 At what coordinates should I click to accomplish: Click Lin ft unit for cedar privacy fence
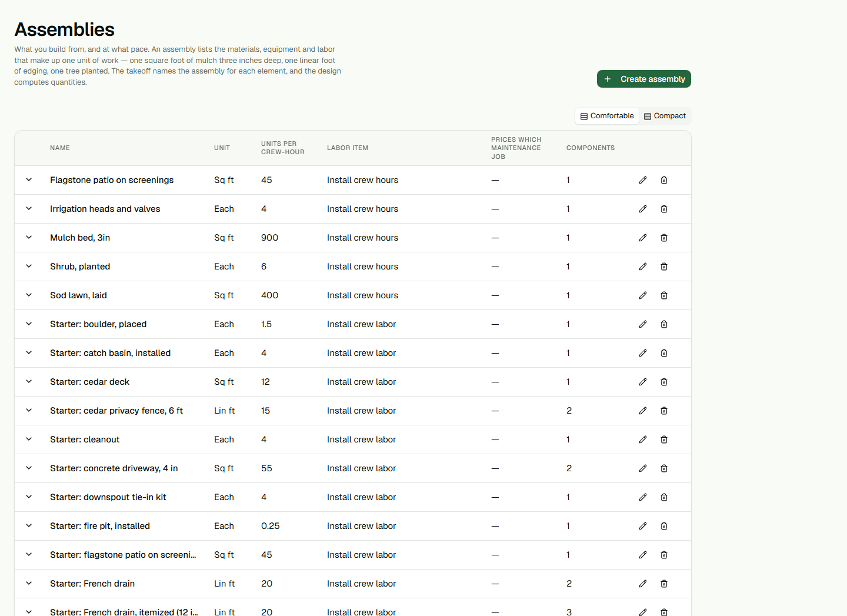point(224,411)
